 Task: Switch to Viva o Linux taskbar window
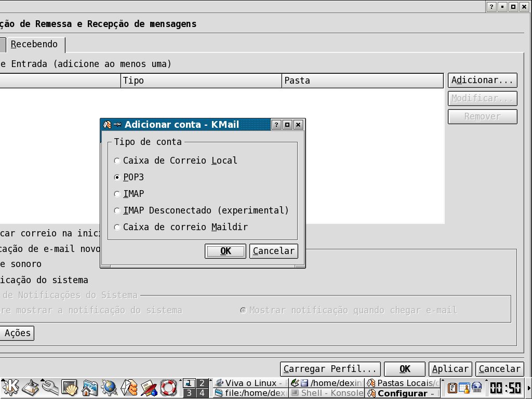click(x=250, y=383)
